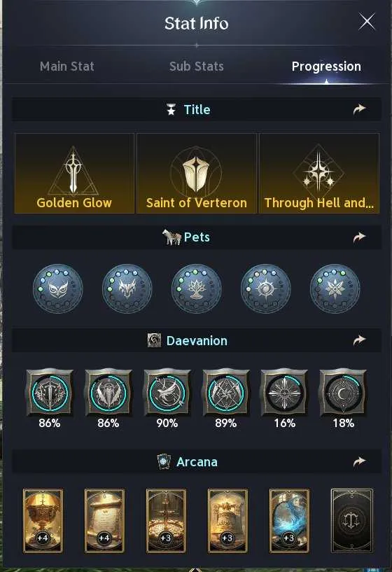Select the dragon-head pet medallion

[127, 288]
